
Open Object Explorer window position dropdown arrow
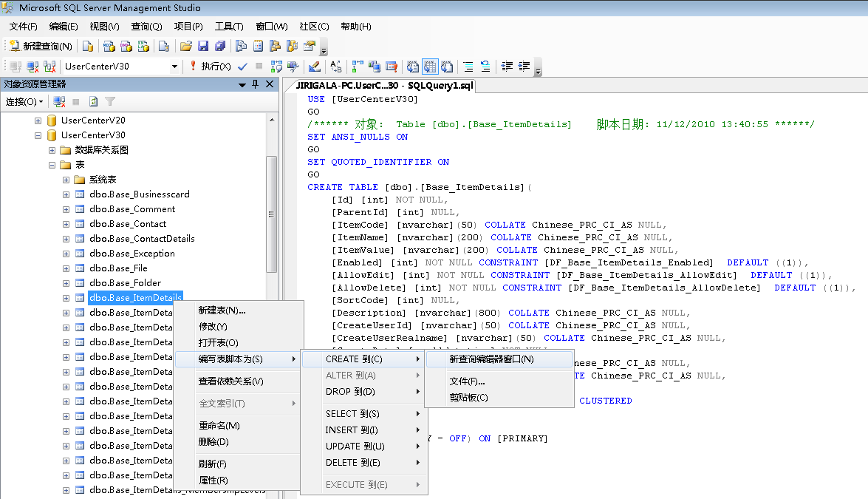[242, 85]
